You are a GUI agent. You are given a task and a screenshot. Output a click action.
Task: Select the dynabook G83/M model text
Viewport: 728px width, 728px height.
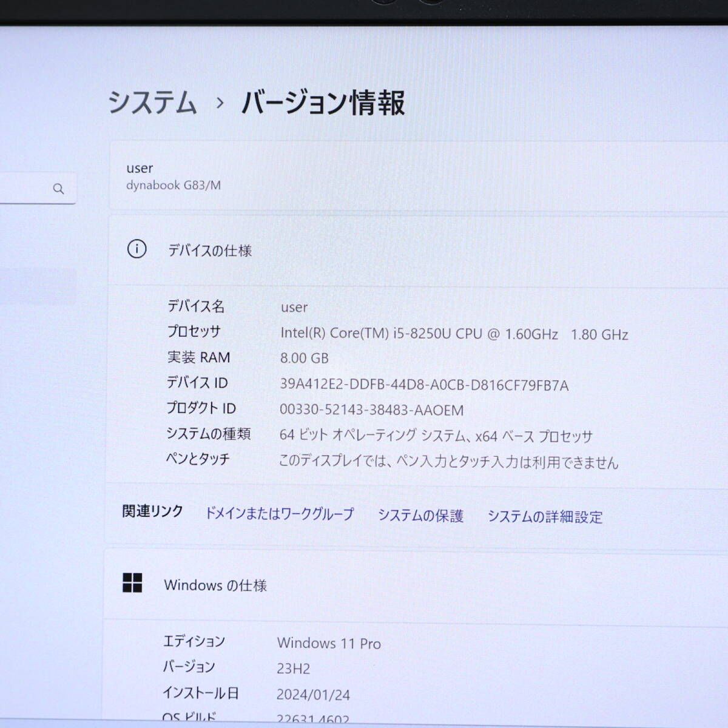pos(174,185)
